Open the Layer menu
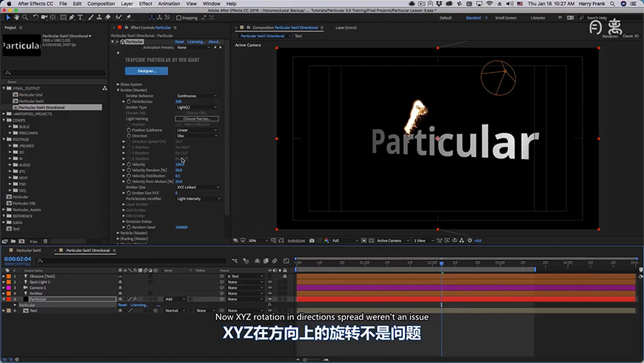 pyautogui.click(x=127, y=4)
